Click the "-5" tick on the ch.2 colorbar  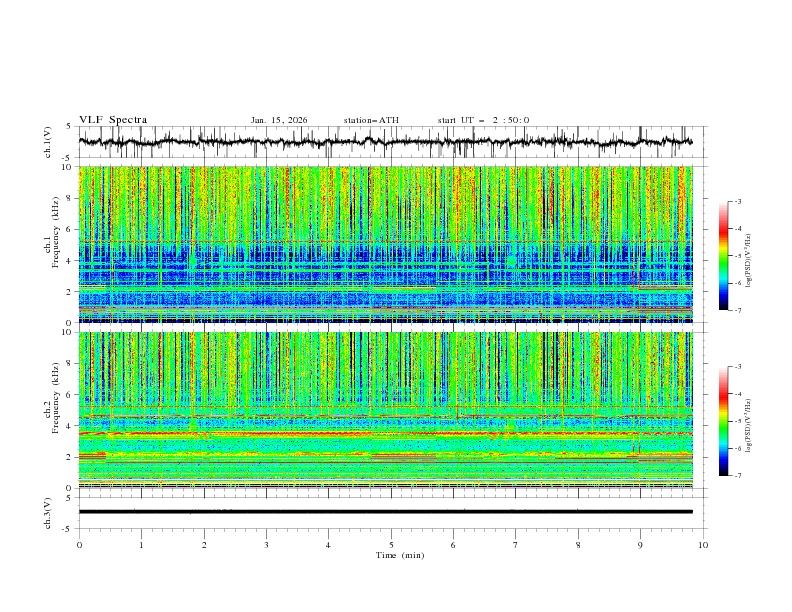tap(737, 421)
